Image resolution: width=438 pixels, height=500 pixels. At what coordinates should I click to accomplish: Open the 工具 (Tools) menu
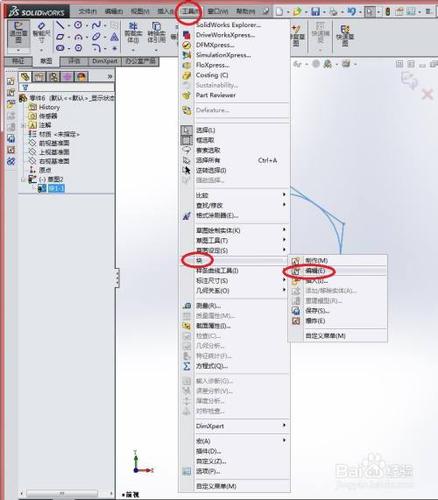pos(189,11)
